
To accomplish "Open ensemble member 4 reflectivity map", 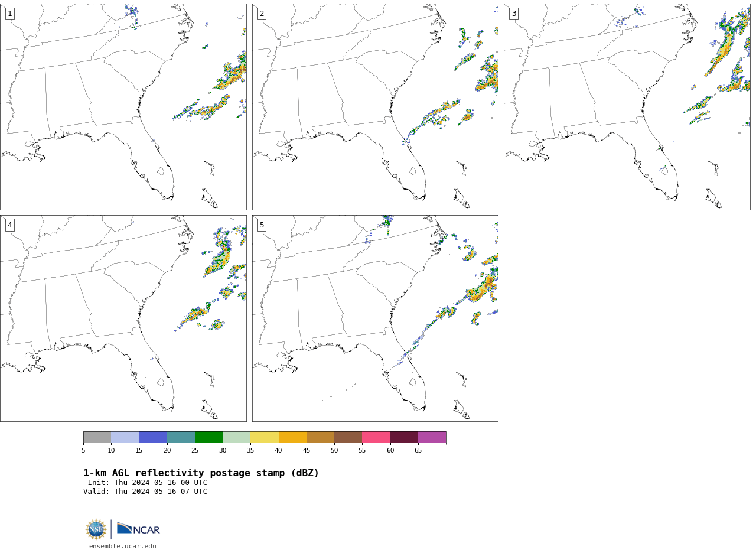I will click(123, 318).
